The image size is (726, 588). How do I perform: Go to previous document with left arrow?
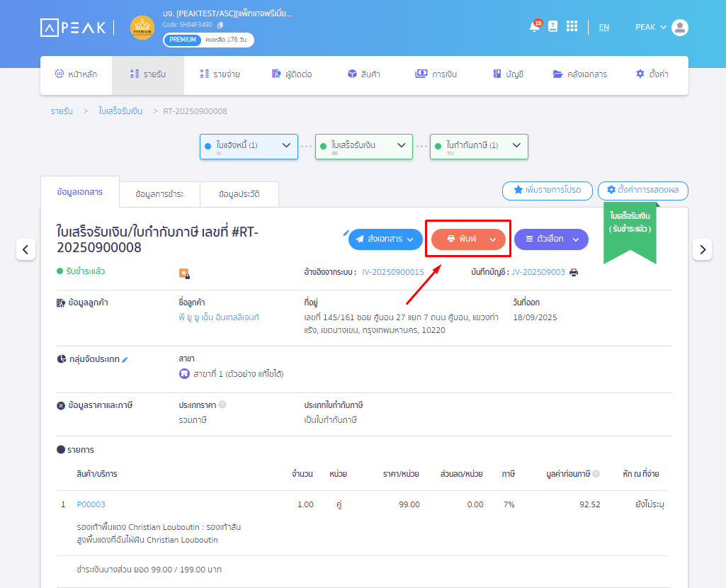[26, 249]
